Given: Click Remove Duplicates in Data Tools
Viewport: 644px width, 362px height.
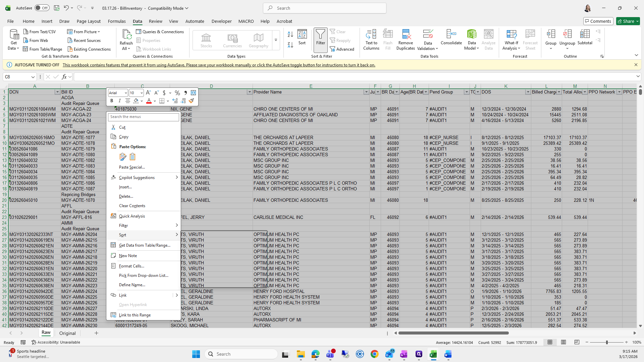Looking at the screenshot, I should 406,40.
